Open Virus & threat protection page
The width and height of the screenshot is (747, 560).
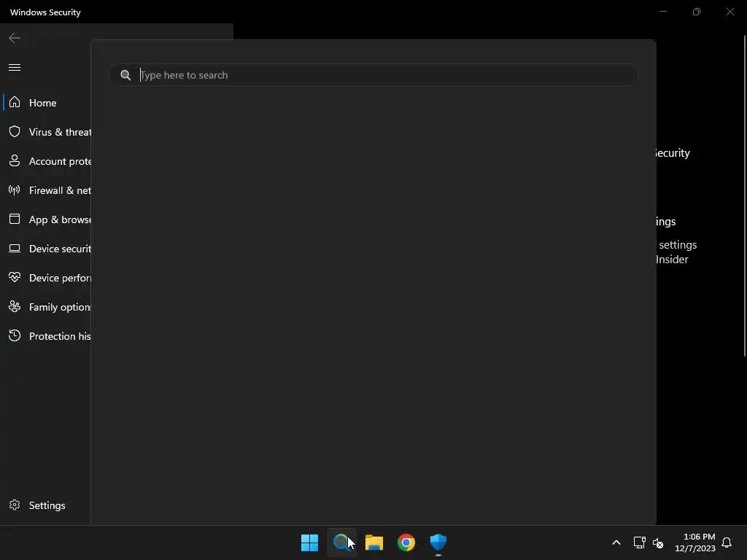[x=47, y=132]
